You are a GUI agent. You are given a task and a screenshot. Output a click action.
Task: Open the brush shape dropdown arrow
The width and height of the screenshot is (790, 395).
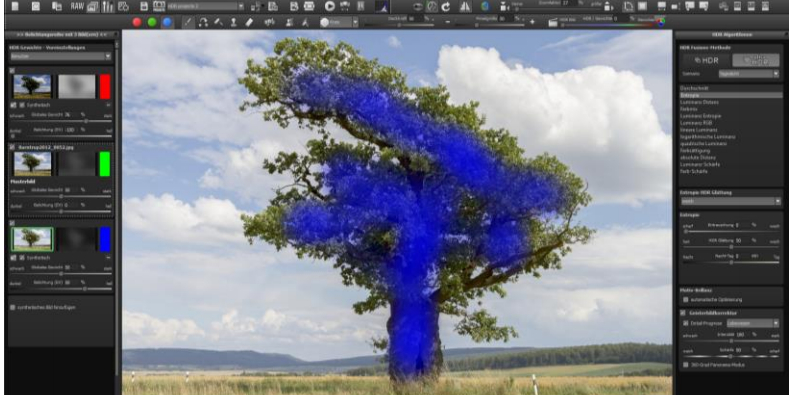pos(355,22)
